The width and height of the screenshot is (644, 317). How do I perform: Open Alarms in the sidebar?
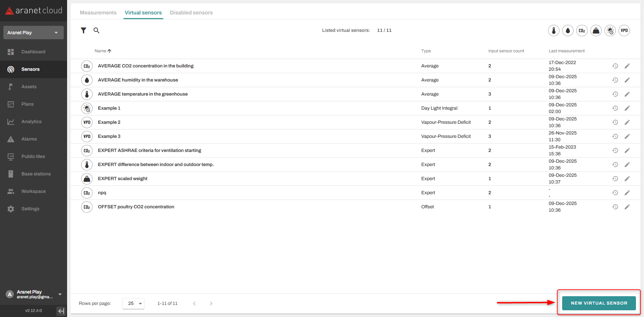[x=29, y=139]
